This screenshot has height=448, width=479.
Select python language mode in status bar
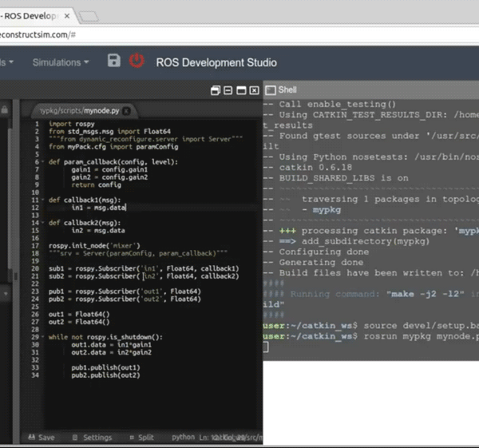click(183, 438)
